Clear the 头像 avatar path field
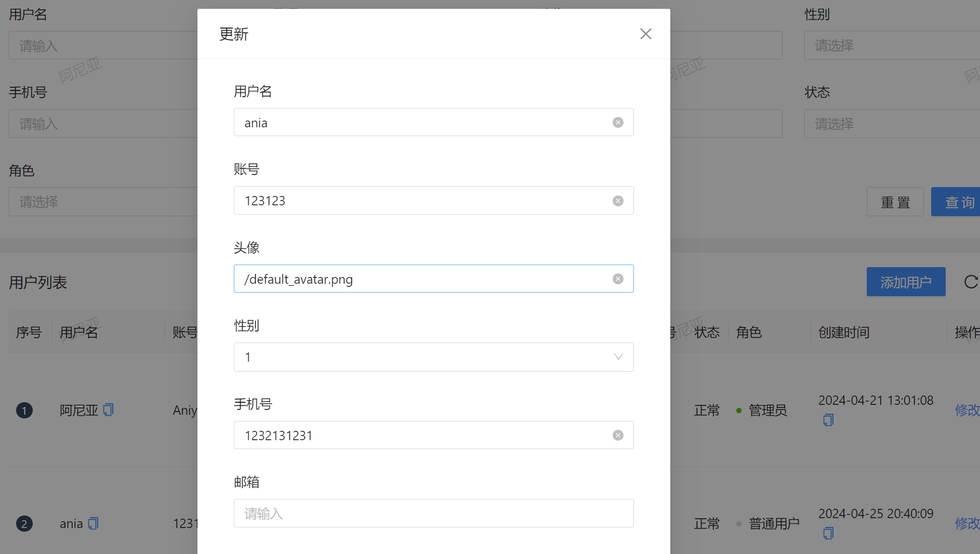 (618, 279)
